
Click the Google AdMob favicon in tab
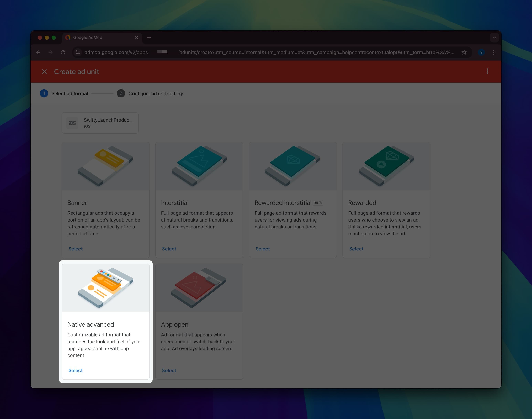[x=68, y=38]
